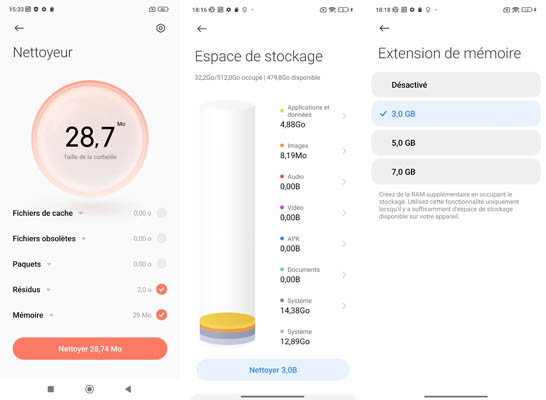Tap the square recent apps navigation icon

[x=51, y=389]
